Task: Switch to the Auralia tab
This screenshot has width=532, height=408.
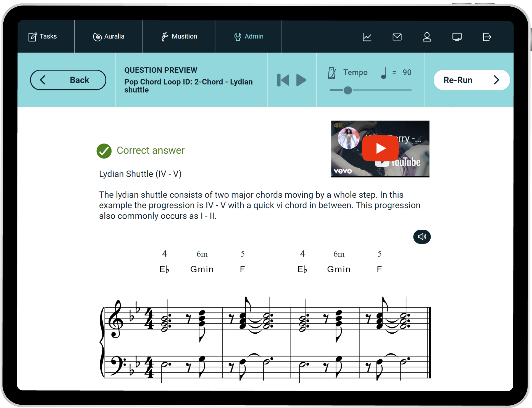Action: click(109, 36)
